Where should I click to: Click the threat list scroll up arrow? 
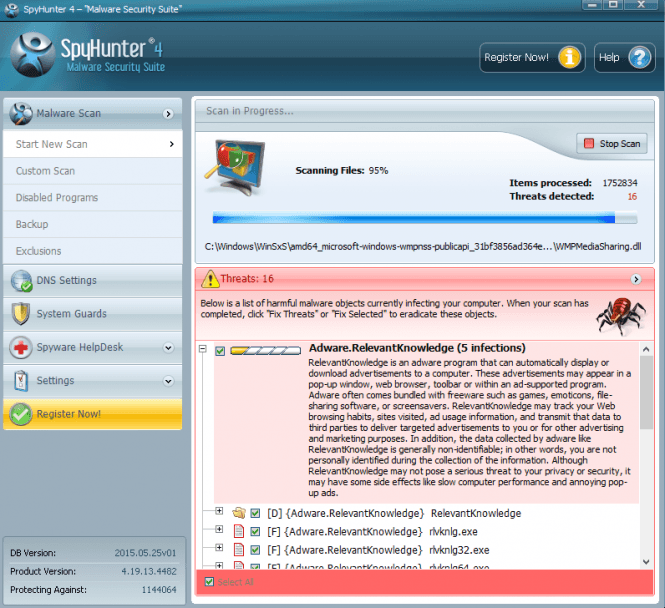click(x=646, y=349)
